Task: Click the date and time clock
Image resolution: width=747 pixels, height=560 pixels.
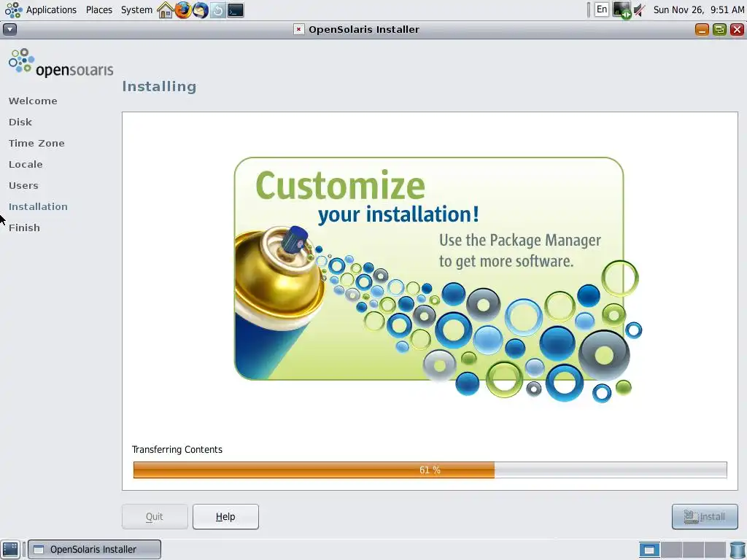Action: [x=698, y=10]
